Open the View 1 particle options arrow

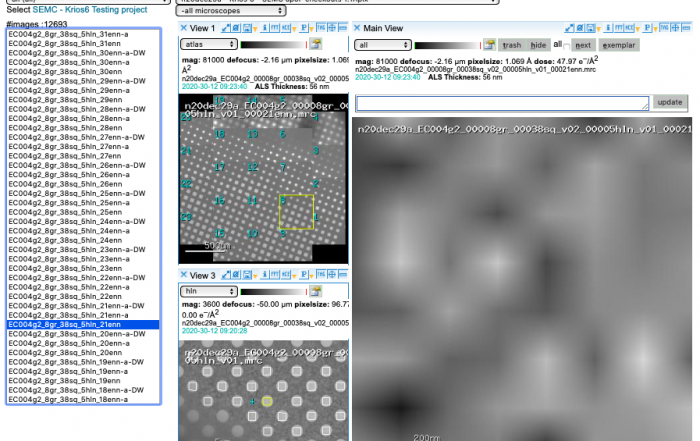[311, 29]
